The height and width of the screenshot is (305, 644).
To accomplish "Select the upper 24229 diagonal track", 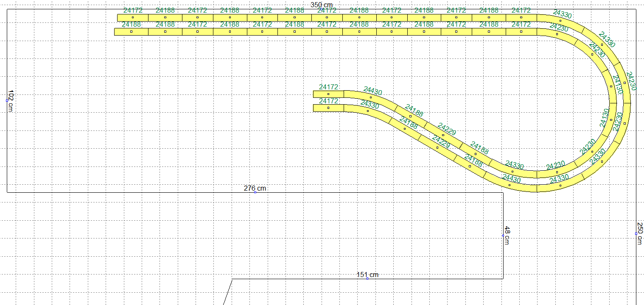I will (x=443, y=135).
